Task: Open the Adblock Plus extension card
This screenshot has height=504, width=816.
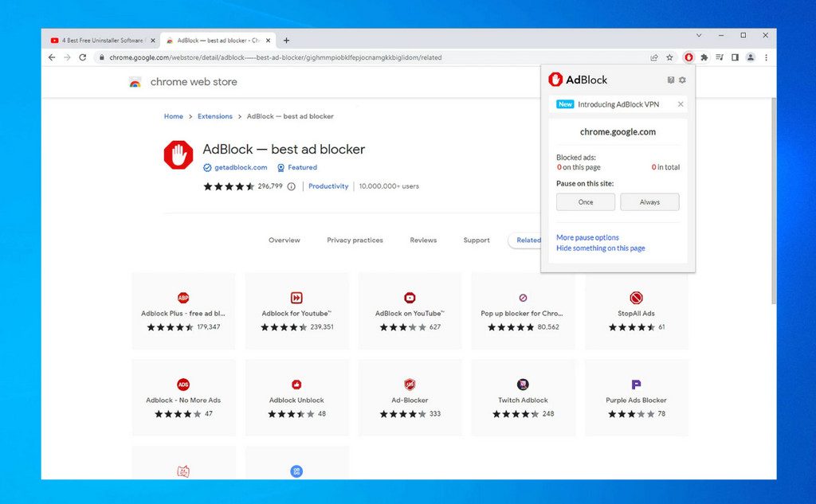Action: 183,311
